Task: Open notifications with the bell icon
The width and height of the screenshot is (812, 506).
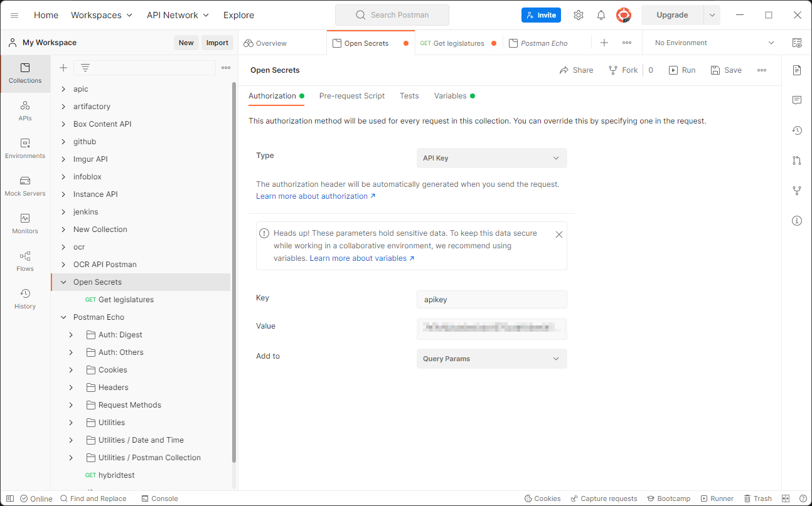Action: pyautogui.click(x=601, y=14)
